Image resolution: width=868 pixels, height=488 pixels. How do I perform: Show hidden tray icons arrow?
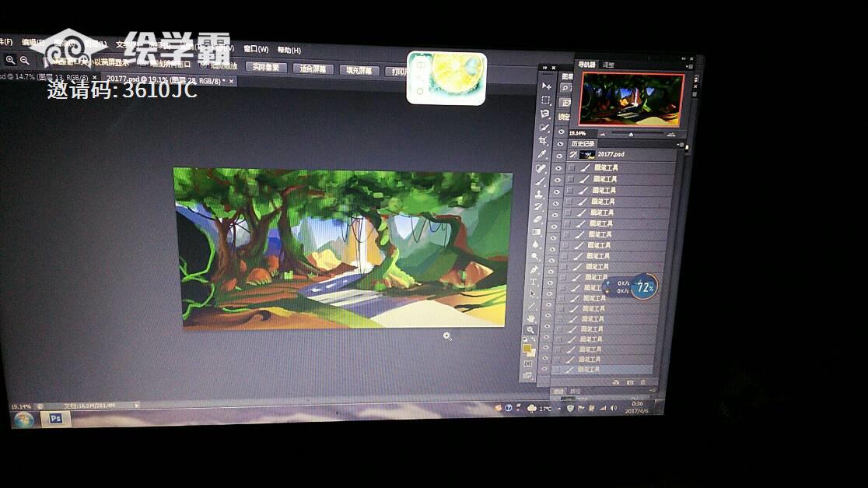pyautogui.click(x=558, y=409)
